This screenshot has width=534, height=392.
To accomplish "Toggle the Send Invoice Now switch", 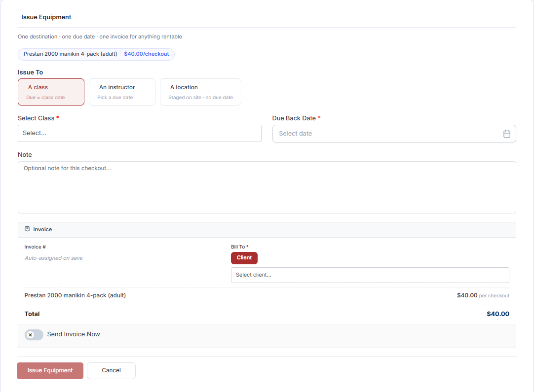I will [34, 334].
